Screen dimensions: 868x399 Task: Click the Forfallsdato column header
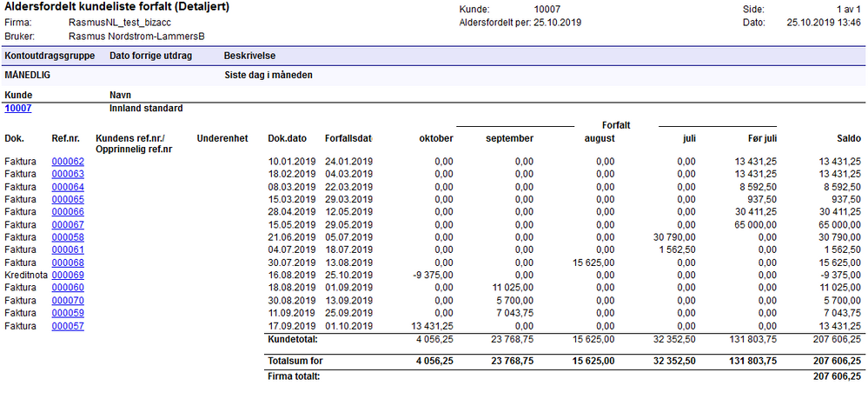tap(348, 138)
